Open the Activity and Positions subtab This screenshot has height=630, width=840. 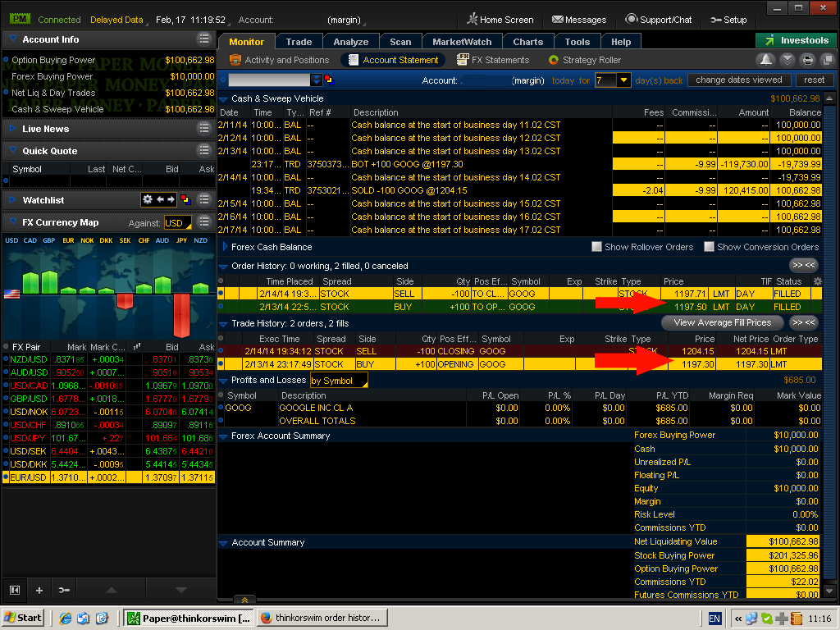pos(279,60)
